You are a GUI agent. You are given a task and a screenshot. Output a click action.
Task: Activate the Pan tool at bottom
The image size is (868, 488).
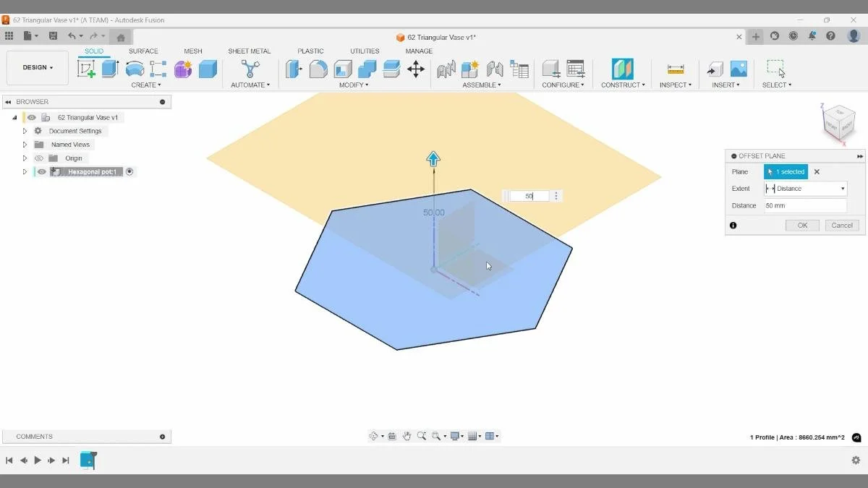[406, 436]
